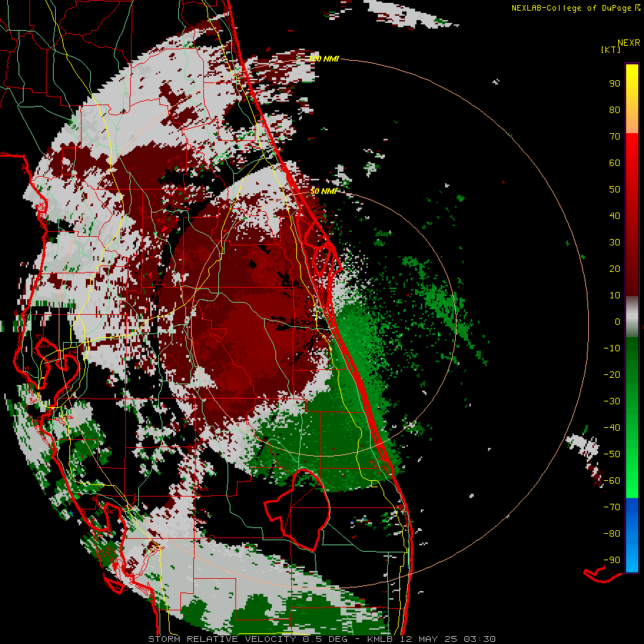Click the -80 scale label
Image resolution: width=644 pixels, height=644 pixels.
[x=612, y=534]
